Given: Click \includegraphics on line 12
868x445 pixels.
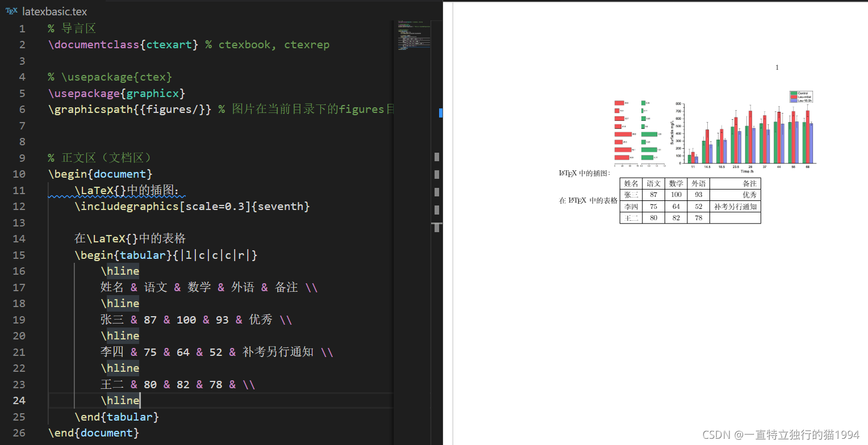Looking at the screenshot, I should pyautogui.click(x=127, y=207).
